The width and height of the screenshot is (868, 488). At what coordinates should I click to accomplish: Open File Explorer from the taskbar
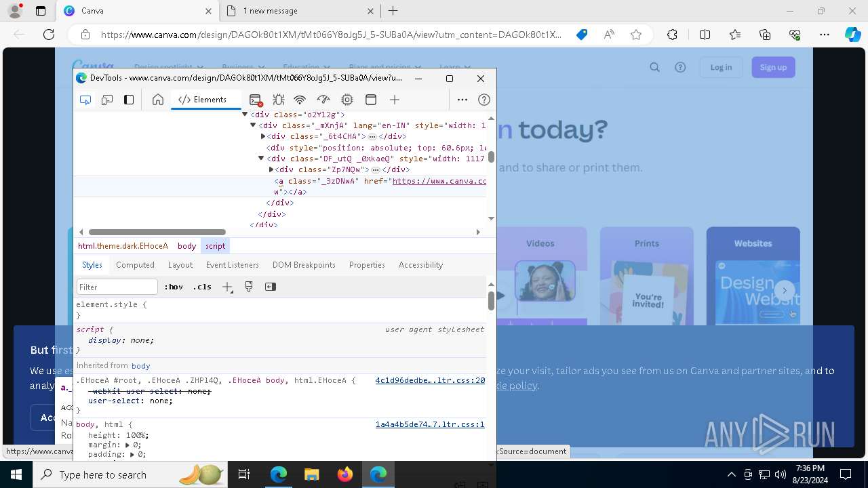click(x=311, y=474)
